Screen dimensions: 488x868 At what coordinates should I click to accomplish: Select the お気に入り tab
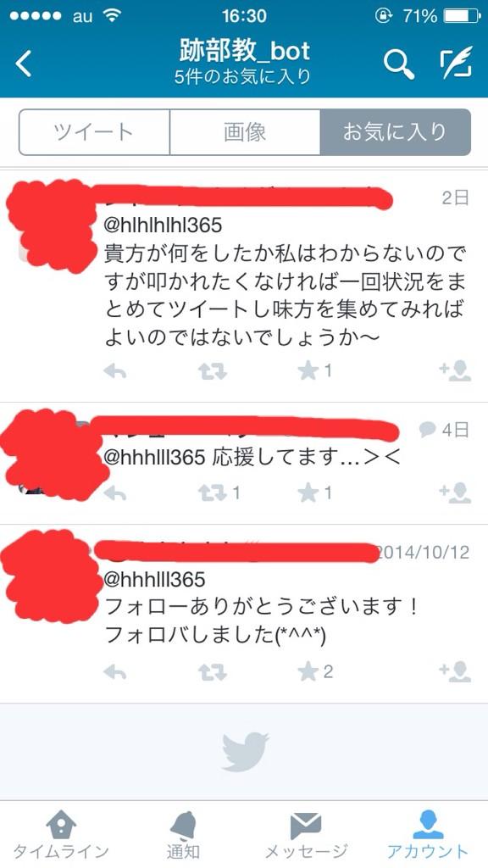point(395,132)
